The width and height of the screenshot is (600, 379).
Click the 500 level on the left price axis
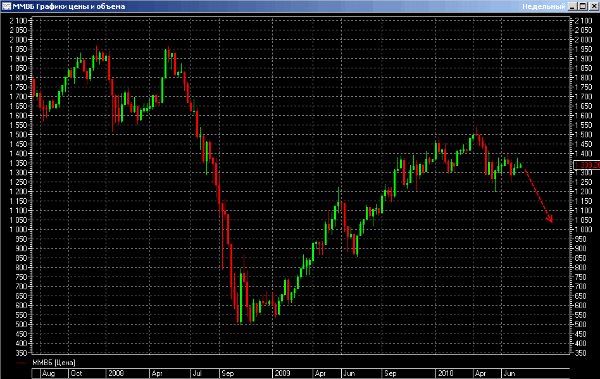tap(21, 324)
